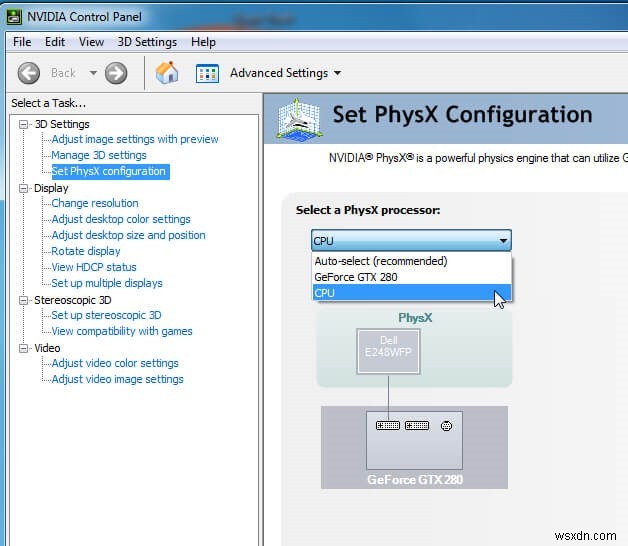Open Adjust desktop size and position

[129, 236]
